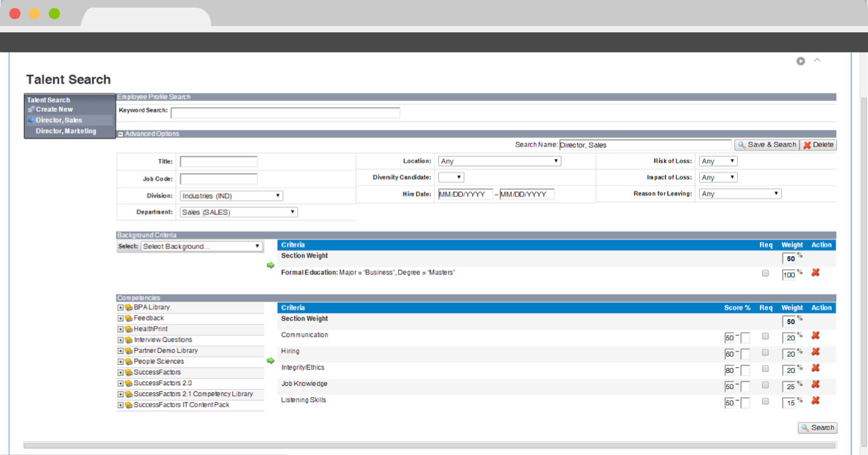Open the Director, Marketing saved search
868x455 pixels.
66,131
